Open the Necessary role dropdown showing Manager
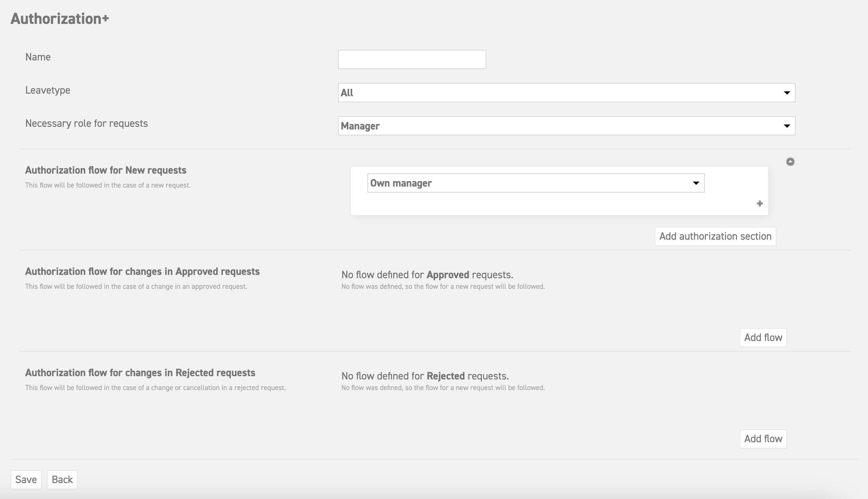868x499 pixels. (x=567, y=126)
